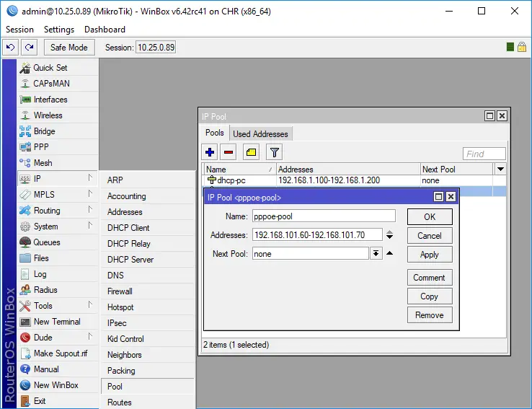This screenshot has width=532, height=409.
Task: Open Manual in the sidebar
Action: (x=58, y=369)
